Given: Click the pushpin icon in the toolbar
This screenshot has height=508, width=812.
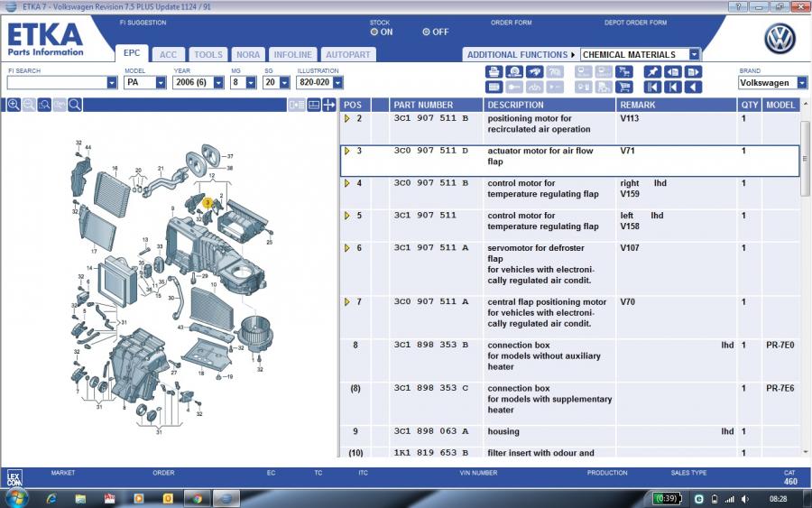Looking at the screenshot, I should tap(651, 71).
